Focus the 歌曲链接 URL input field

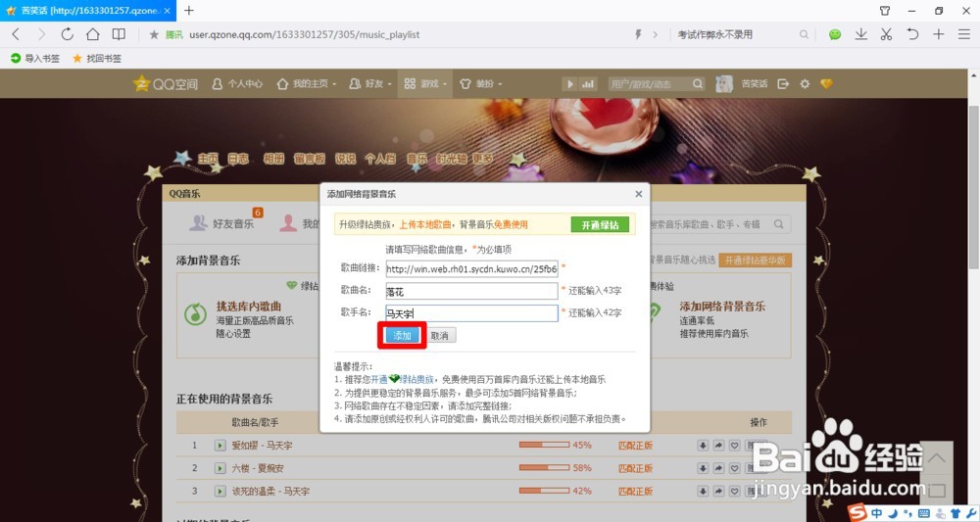[x=472, y=268]
